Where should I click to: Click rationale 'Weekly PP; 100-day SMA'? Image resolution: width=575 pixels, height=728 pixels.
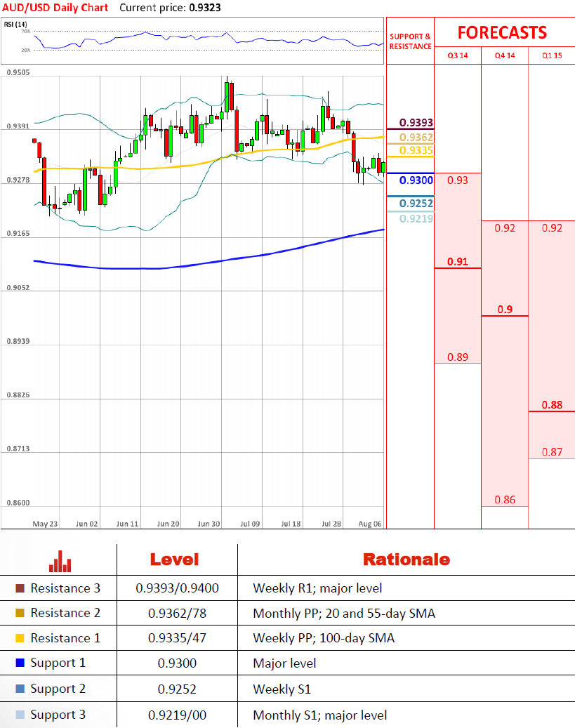[x=324, y=638]
